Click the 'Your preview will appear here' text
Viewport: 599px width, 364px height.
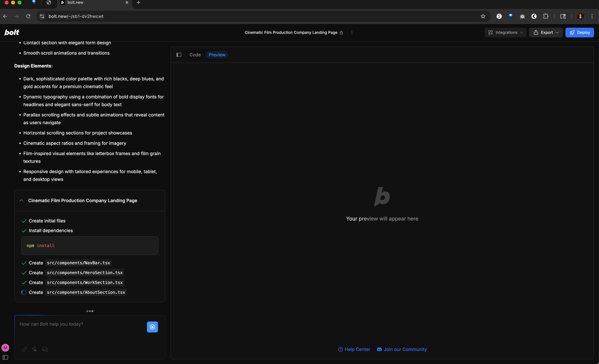point(382,219)
